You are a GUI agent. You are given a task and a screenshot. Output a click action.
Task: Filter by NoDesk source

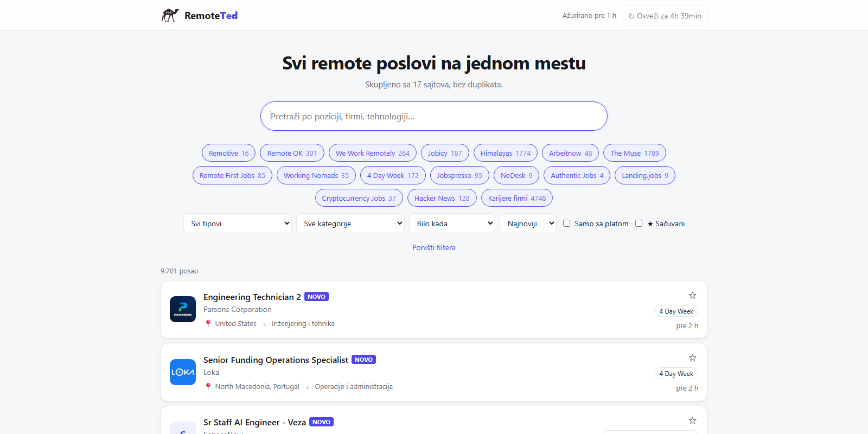tap(516, 175)
